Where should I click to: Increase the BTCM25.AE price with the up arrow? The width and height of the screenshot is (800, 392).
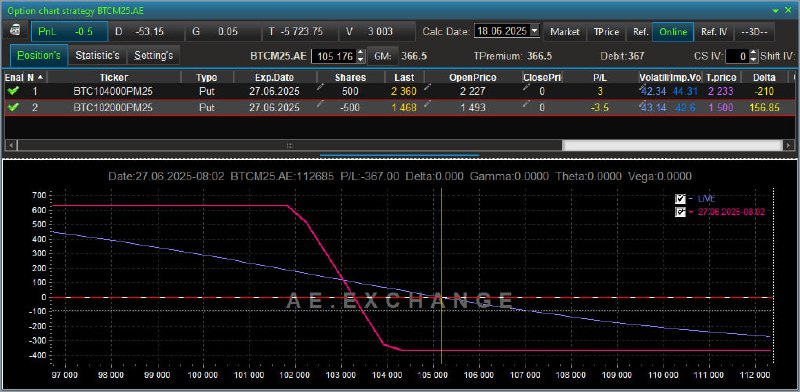[x=361, y=53]
